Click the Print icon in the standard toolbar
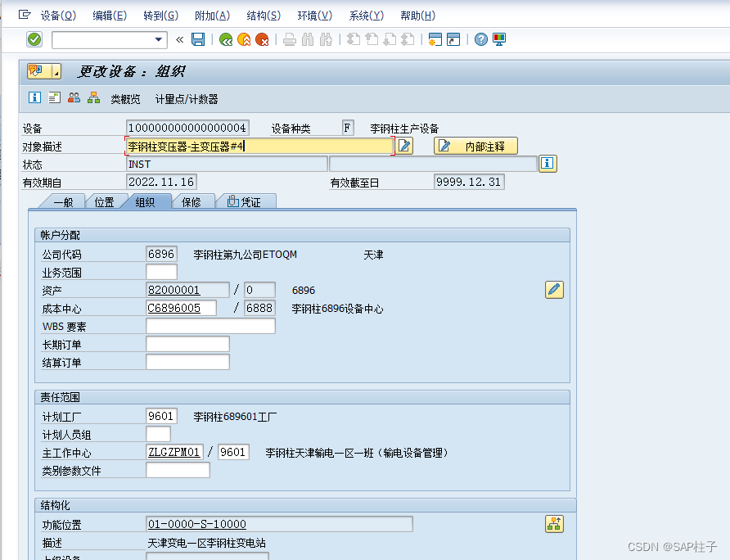The image size is (730, 560). click(x=288, y=39)
